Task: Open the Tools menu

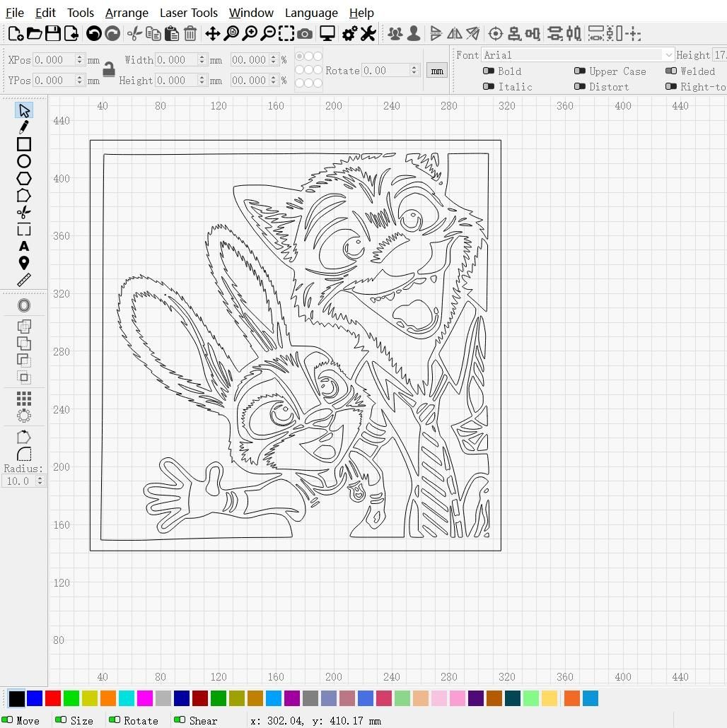Action: [81, 13]
